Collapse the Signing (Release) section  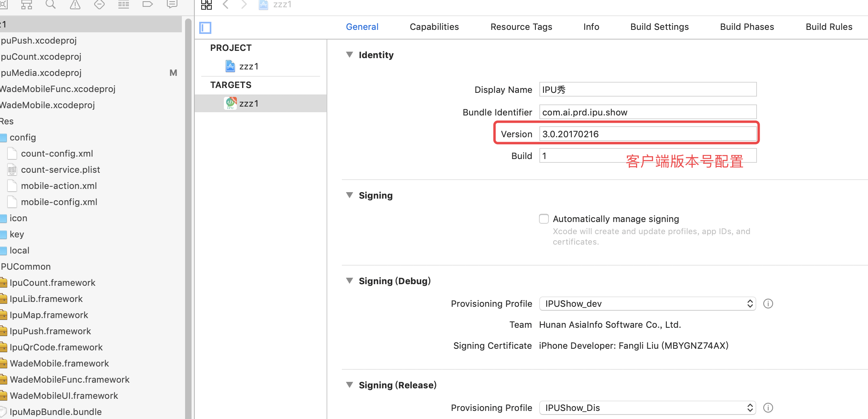click(x=350, y=385)
